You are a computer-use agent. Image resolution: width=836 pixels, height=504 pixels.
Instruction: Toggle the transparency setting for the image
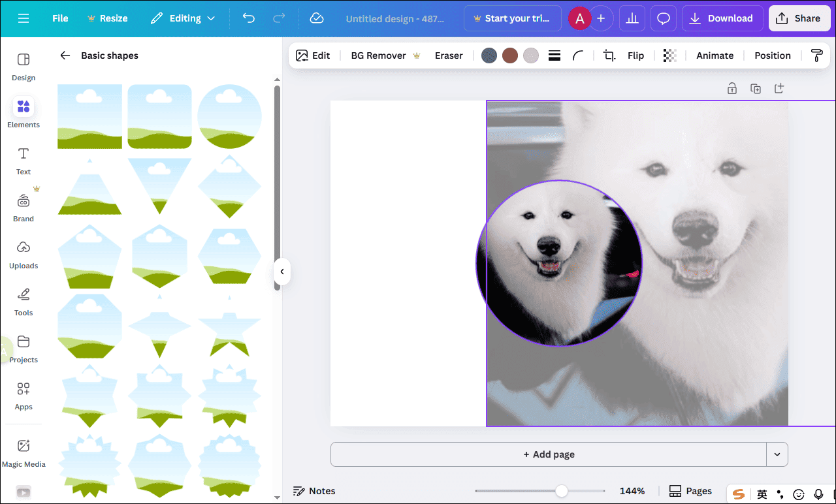click(669, 55)
